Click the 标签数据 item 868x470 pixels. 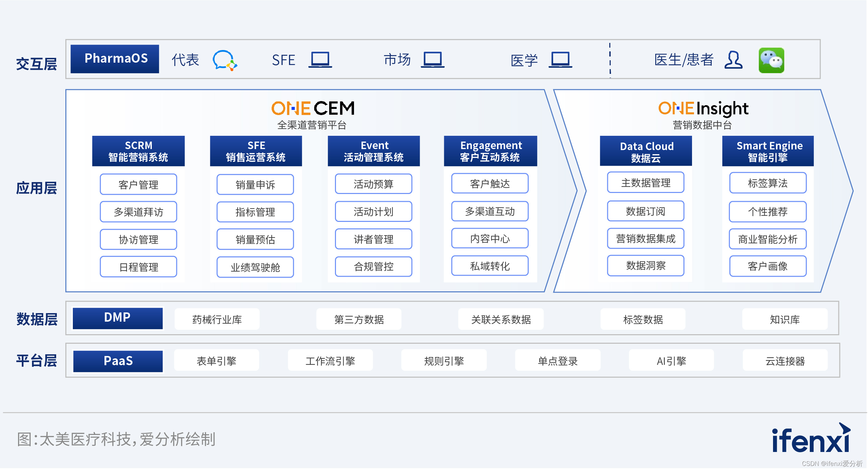643,319
